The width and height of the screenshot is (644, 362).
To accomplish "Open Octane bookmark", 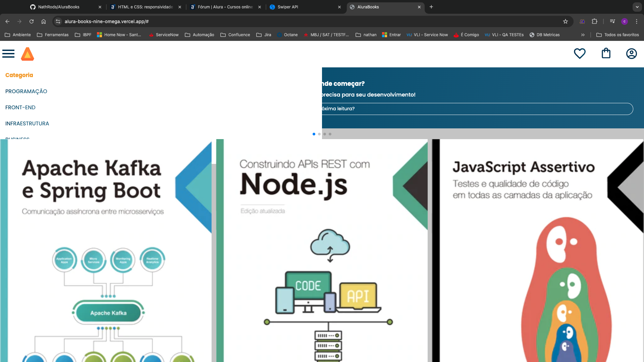I will pos(287,35).
